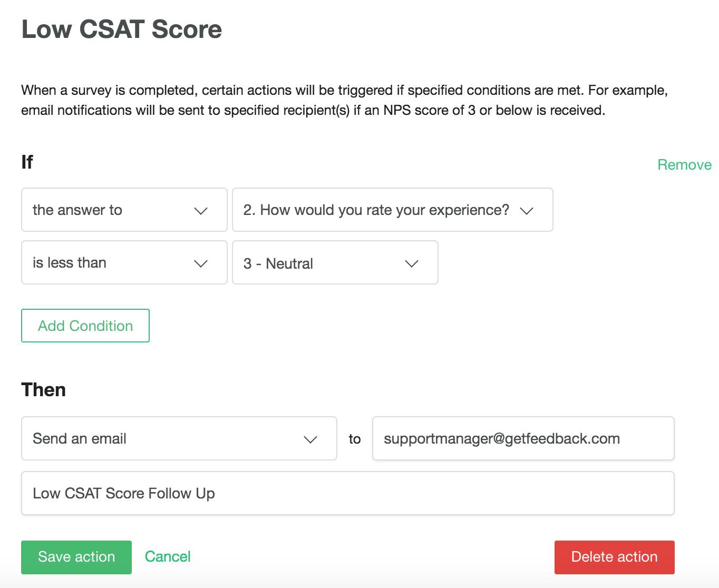Click the chevron arrow in 'Send an email' box
This screenshot has height=588, width=719.
tap(310, 439)
